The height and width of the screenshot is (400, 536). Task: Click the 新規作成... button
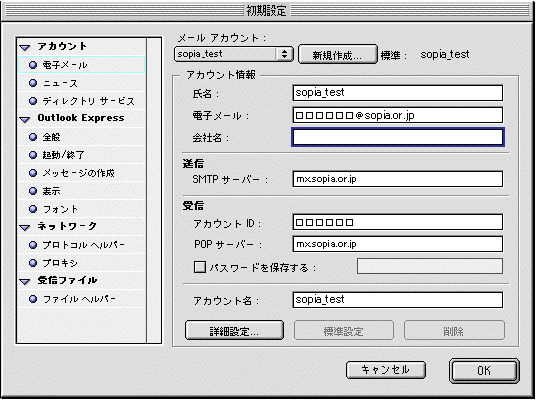(x=338, y=54)
